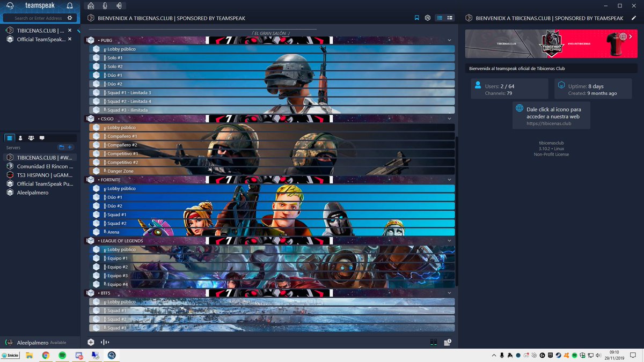This screenshot has height=362, width=644.
Task: Join Fortnite Arena channel
Action: pyautogui.click(x=272, y=232)
